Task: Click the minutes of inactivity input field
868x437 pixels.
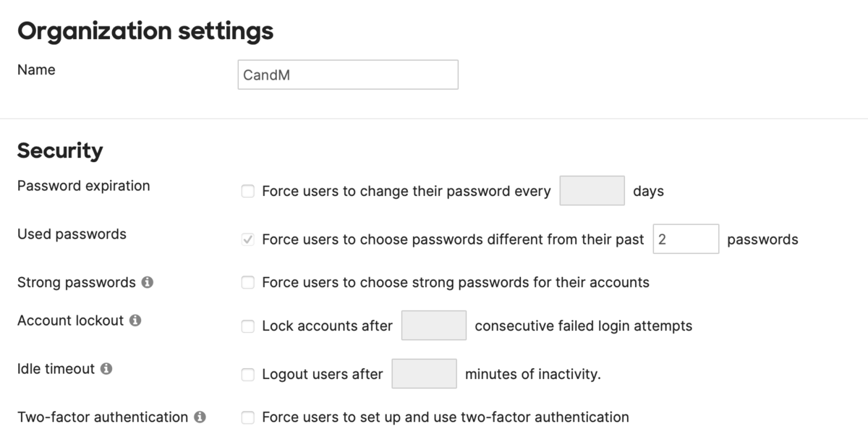Action: pos(424,374)
